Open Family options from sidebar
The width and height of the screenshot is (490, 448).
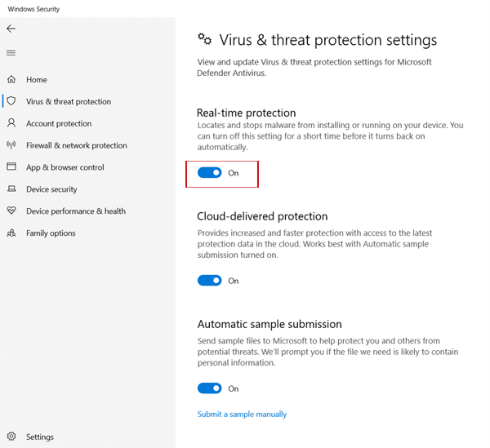click(51, 233)
